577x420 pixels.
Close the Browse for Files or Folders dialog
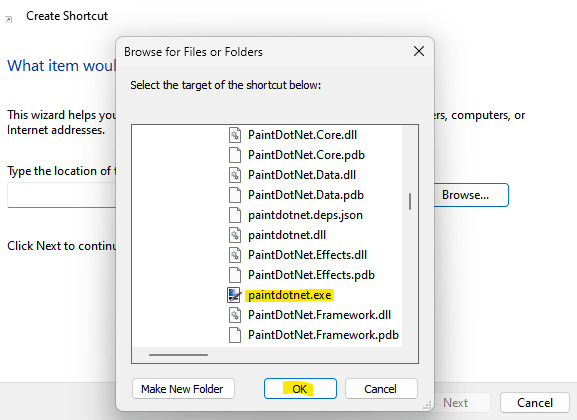pyautogui.click(x=419, y=51)
